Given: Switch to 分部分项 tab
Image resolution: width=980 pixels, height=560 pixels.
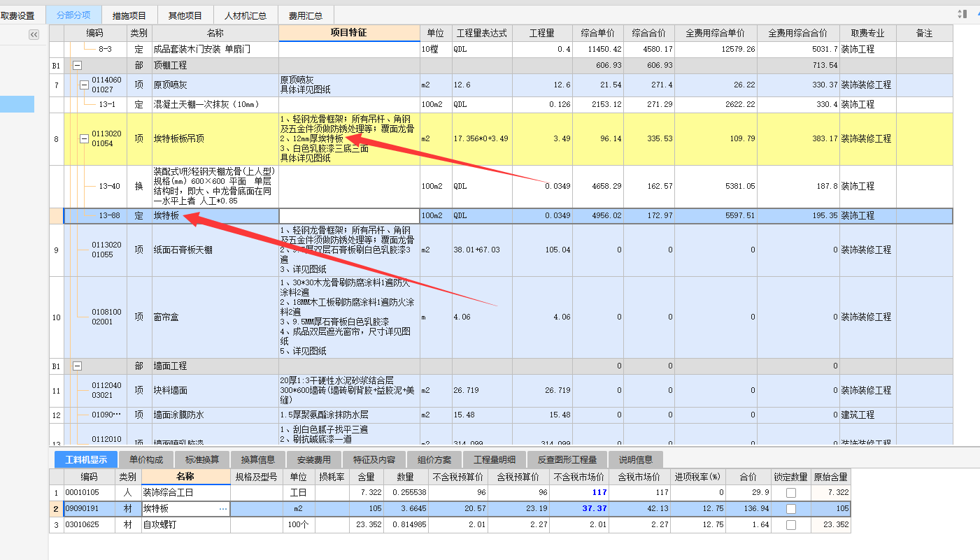Looking at the screenshot, I should tap(73, 15).
